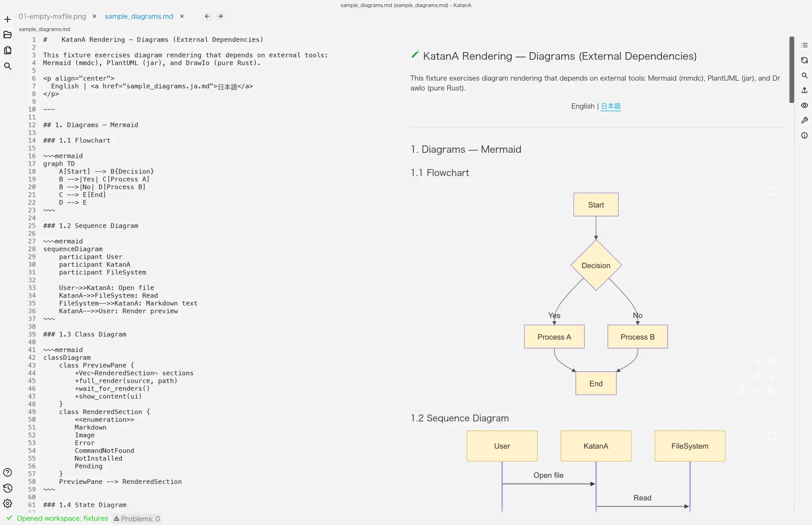
Task: Click the User participant box
Action: coord(502,446)
